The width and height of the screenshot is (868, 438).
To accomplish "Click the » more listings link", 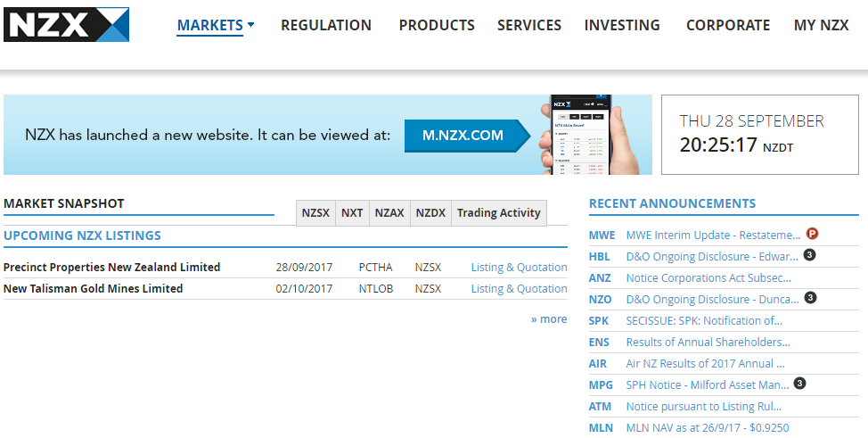I will (x=549, y=319).
